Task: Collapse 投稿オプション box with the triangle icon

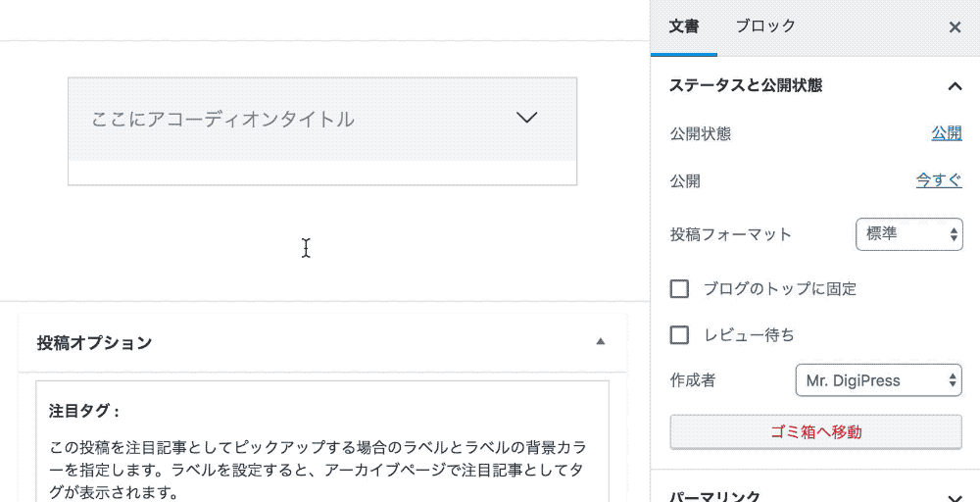Action: 601,342
